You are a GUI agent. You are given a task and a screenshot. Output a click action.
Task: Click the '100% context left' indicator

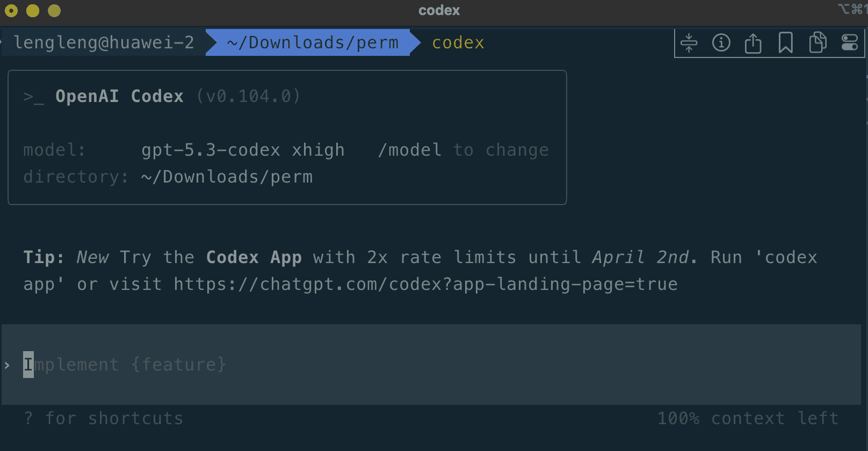[748, 418]
